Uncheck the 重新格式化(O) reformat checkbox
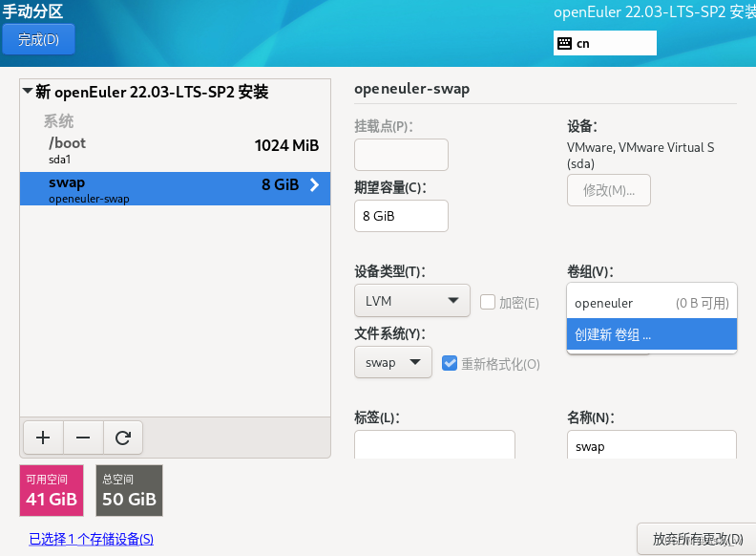Image resolution: width=756 pixels, height=556 pixels. coord(450,363)
